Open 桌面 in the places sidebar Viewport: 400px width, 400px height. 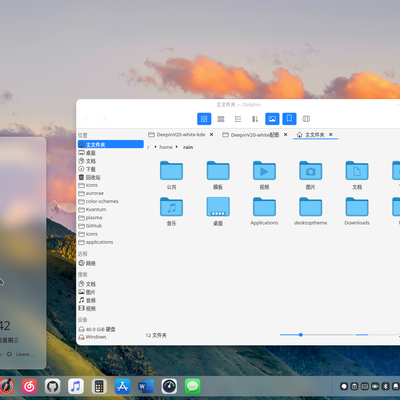point(111,153)
